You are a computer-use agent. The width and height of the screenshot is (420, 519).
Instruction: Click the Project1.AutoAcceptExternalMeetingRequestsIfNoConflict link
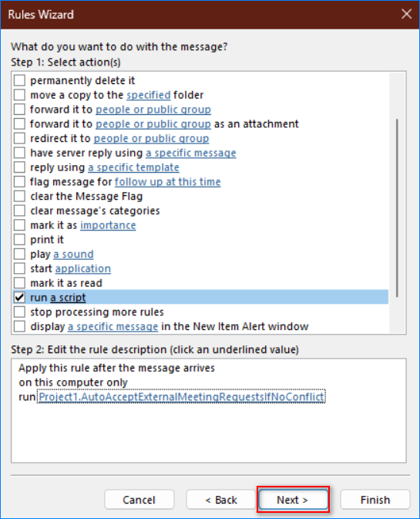coord(182,396)
